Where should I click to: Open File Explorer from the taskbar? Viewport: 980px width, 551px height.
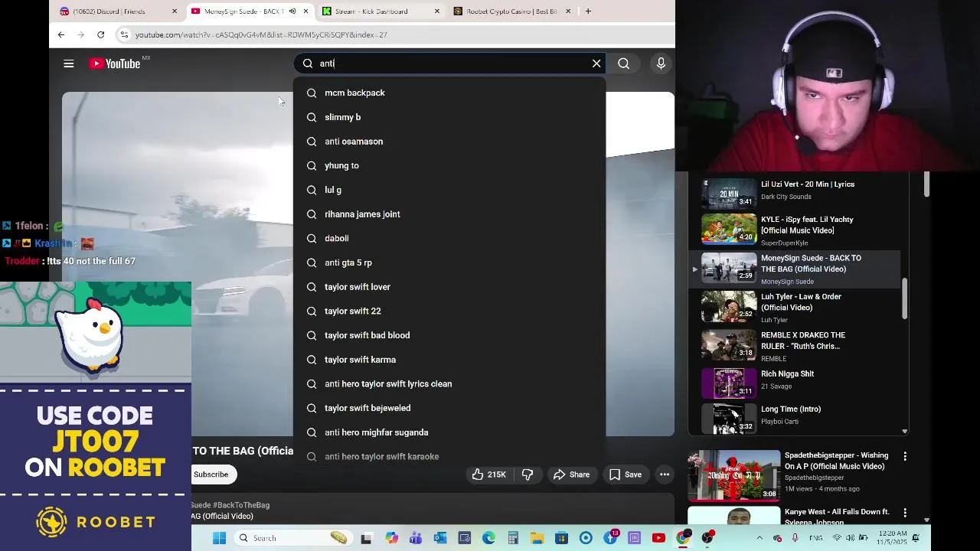tap(537, 538)
